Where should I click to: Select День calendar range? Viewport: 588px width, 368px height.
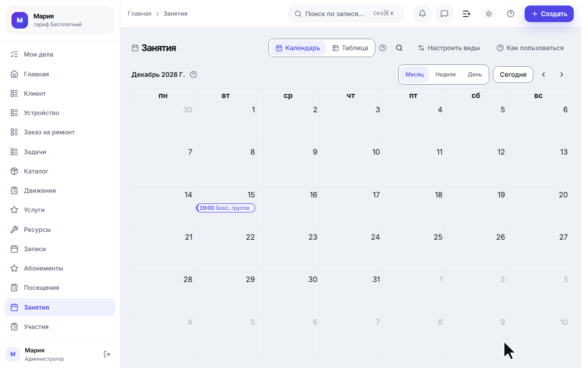tap(475, 75)
